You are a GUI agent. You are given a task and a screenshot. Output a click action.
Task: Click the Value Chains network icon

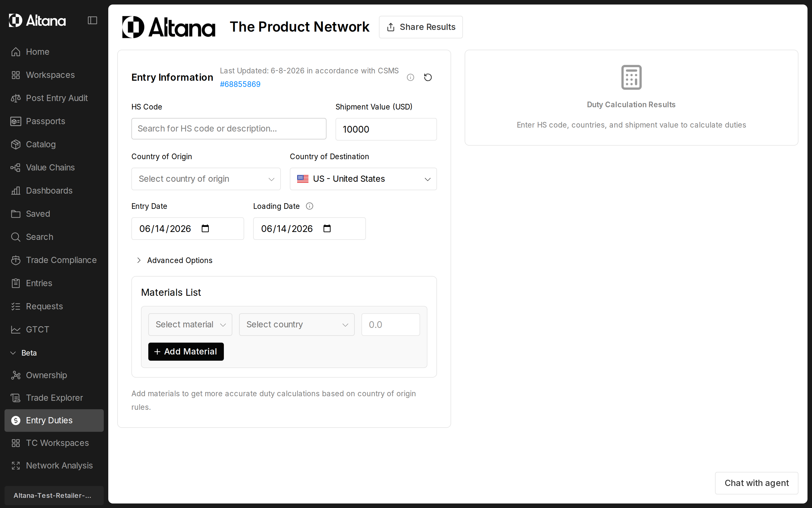click(x=16, y=168)
